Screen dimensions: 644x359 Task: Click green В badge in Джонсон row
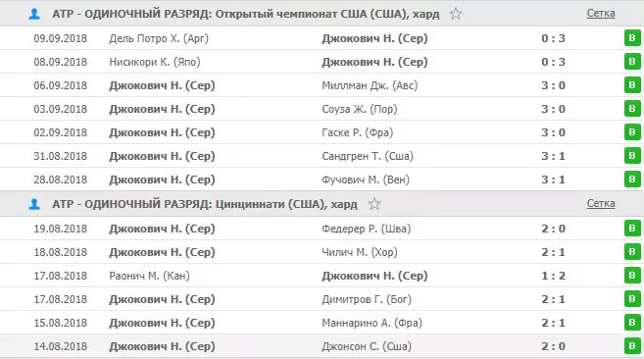point(632,346)
